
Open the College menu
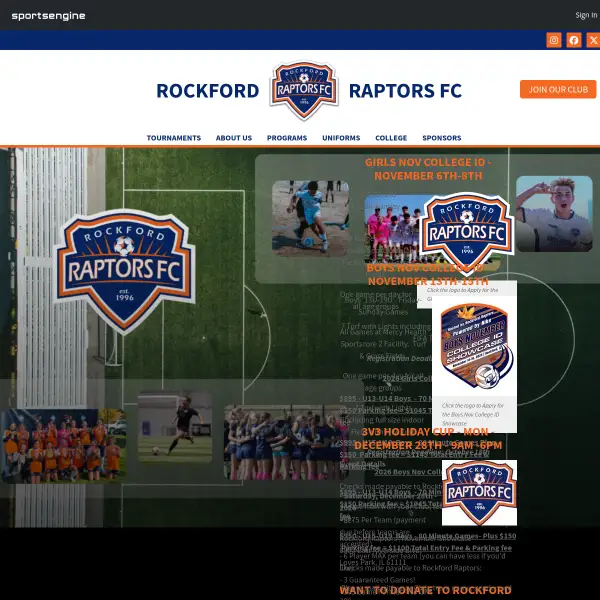pyautogui.click(x=391, y=138)
